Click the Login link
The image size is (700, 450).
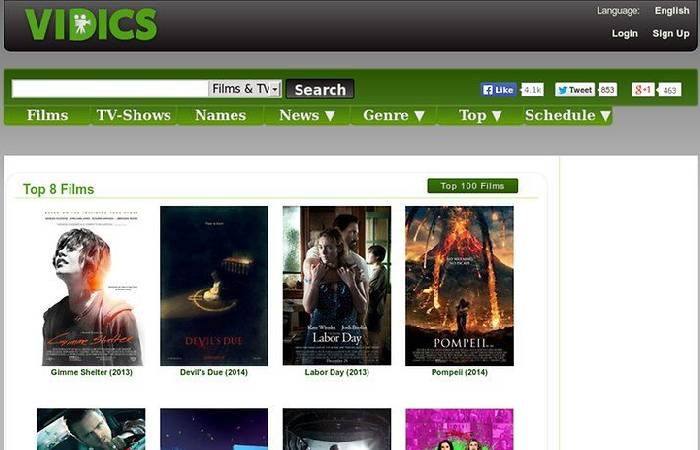625,33
